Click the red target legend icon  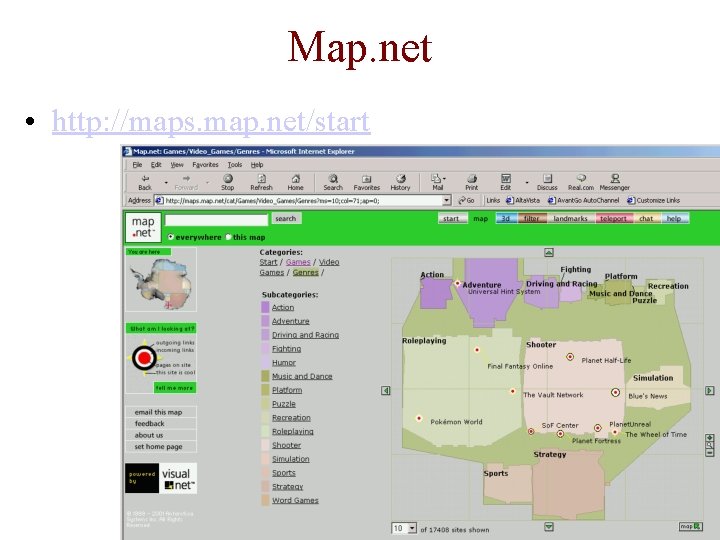coord(144,358)
